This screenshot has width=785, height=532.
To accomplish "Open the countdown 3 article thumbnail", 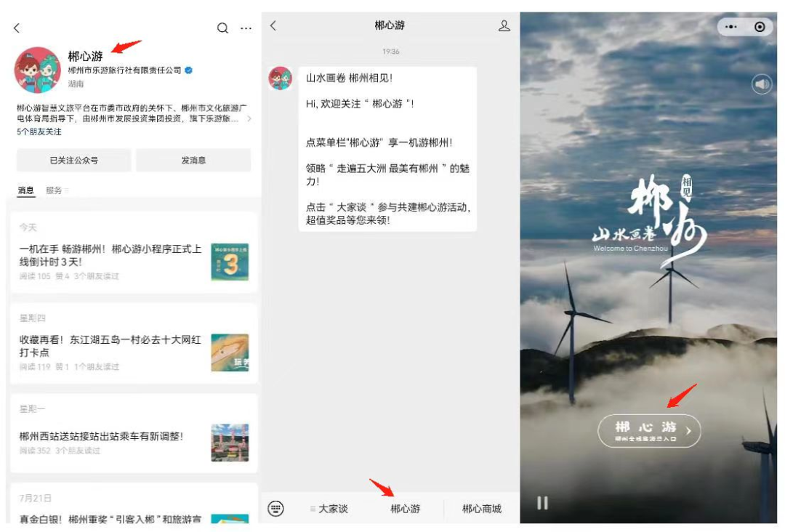I will [230, 262].
